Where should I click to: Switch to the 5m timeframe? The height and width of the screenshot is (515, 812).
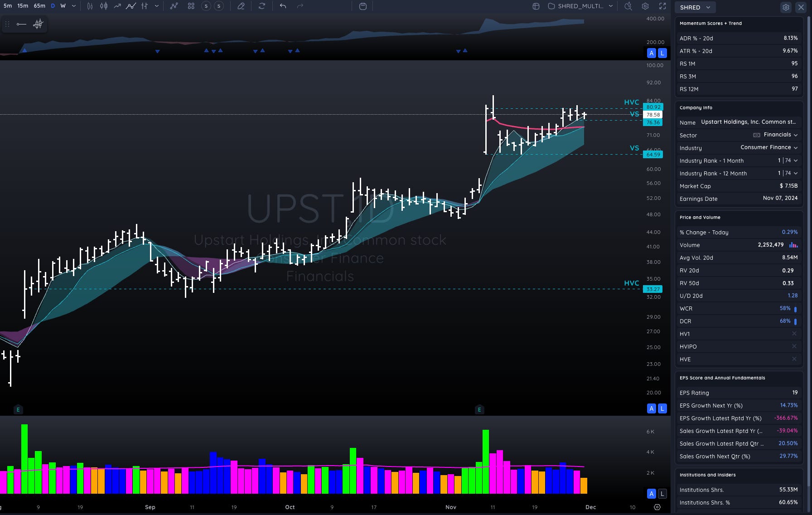pos(8,6)
